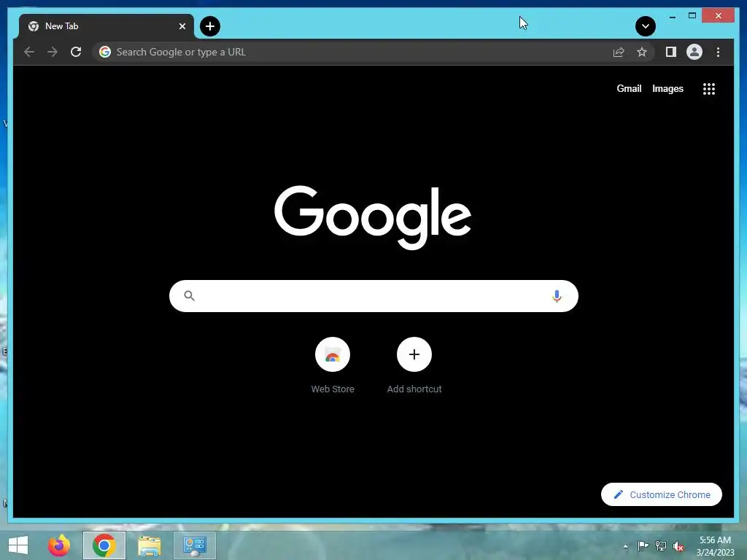Screen dimensions: 747x560
Task: Open the Gmail link
Action: [x=629, y=88]
